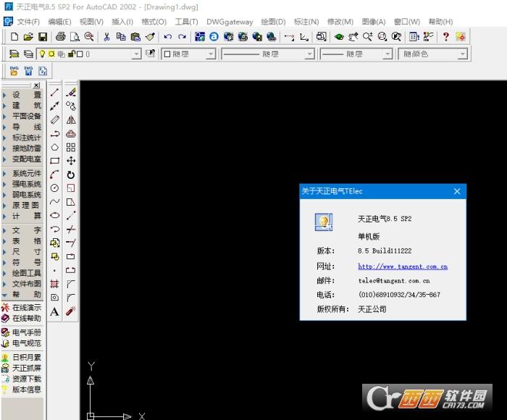
Task: Open the lineweight control dropdown
Action: click(387, 54)
